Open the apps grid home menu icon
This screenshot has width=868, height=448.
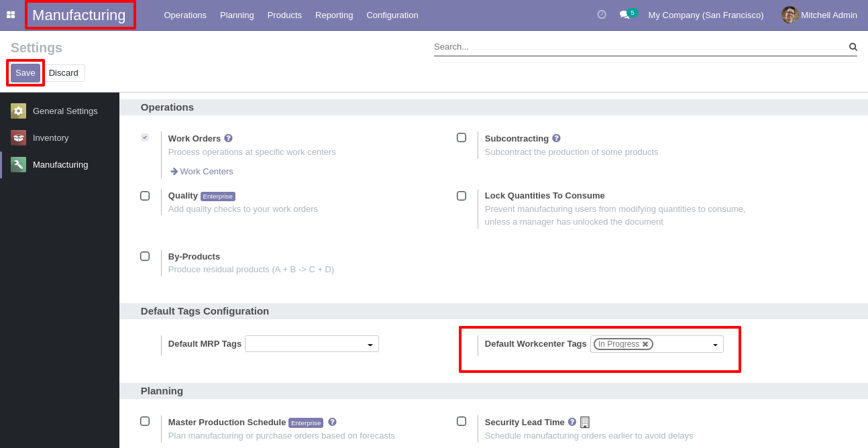click(11, 15)
